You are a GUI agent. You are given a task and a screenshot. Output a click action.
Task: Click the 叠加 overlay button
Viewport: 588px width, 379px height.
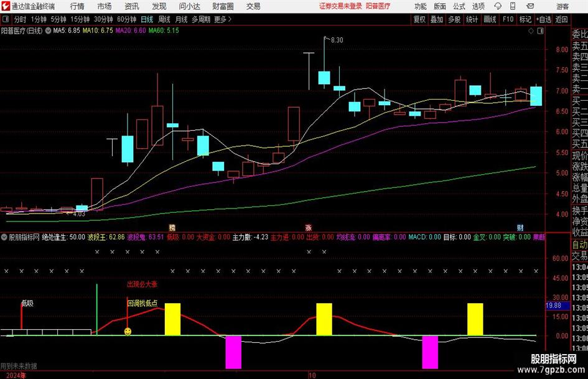coord(437,19)
